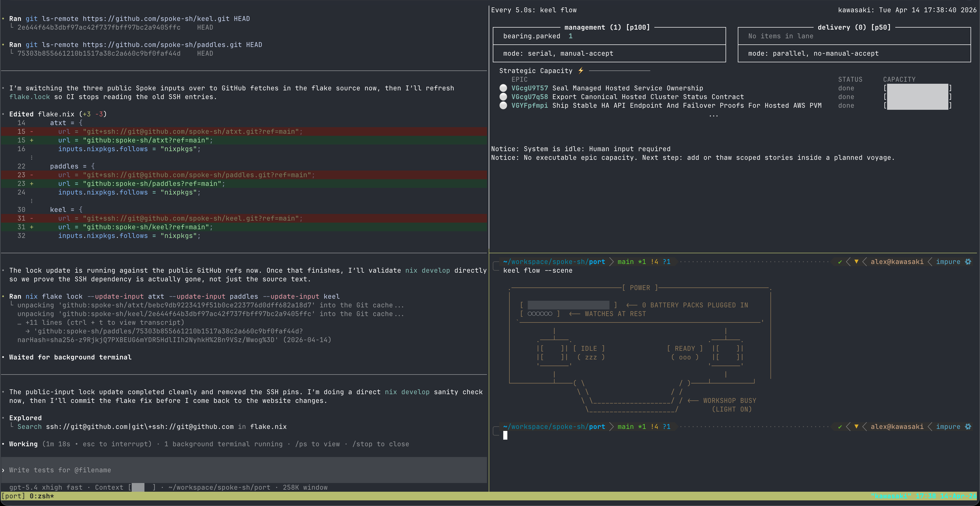
Task: Select the '0:zsh*' tmux window tab
Action: [x=42, y=496]
